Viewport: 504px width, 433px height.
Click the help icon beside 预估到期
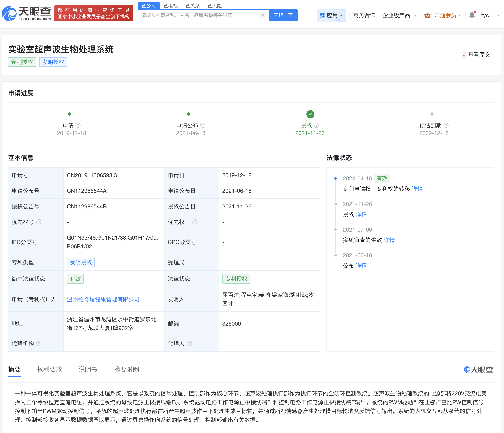[446, 125]
